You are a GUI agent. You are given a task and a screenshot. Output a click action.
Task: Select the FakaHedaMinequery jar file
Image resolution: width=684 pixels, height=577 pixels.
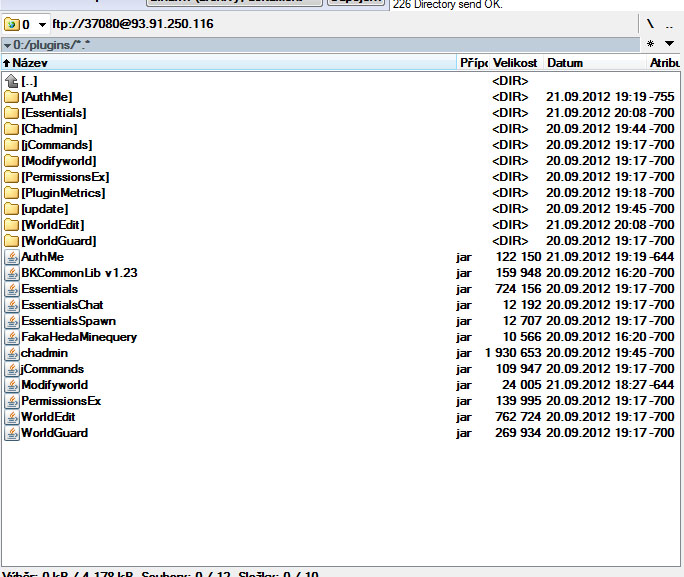coord(79,337)
